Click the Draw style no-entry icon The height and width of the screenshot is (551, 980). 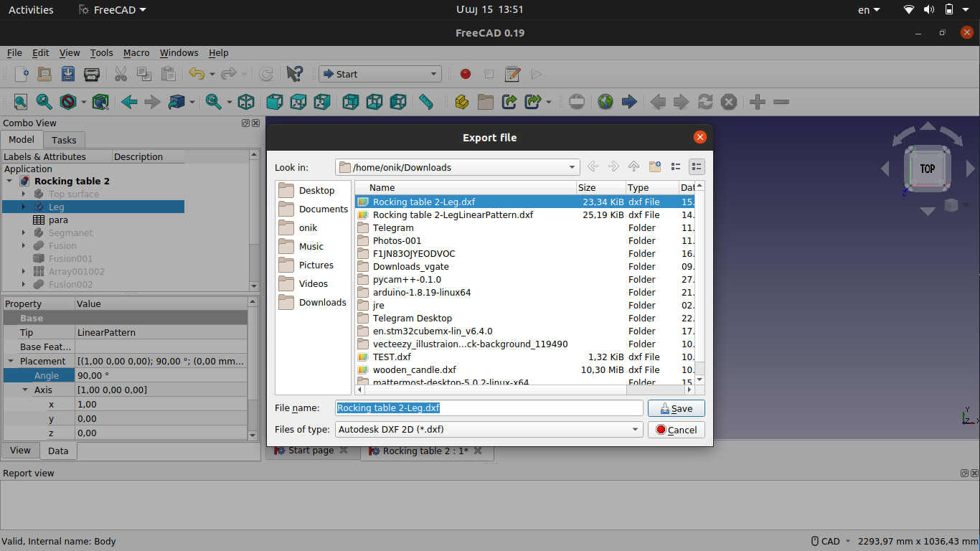click(68, 102)
